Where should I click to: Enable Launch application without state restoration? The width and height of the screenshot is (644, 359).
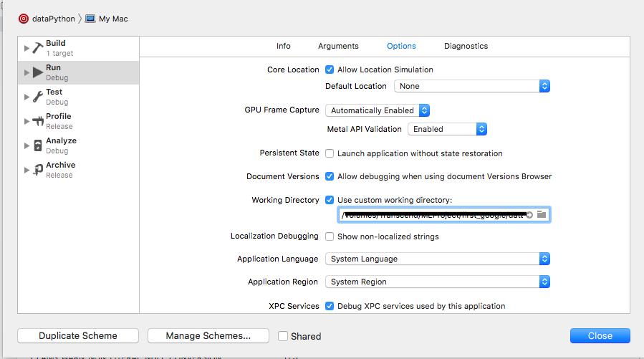[x=330, y=153]
